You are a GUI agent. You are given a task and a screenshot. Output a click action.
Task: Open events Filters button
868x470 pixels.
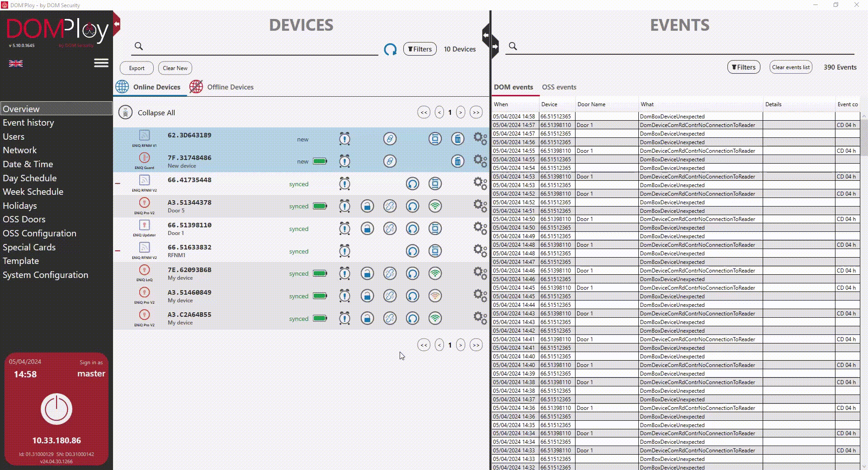[x=744, y=67]
